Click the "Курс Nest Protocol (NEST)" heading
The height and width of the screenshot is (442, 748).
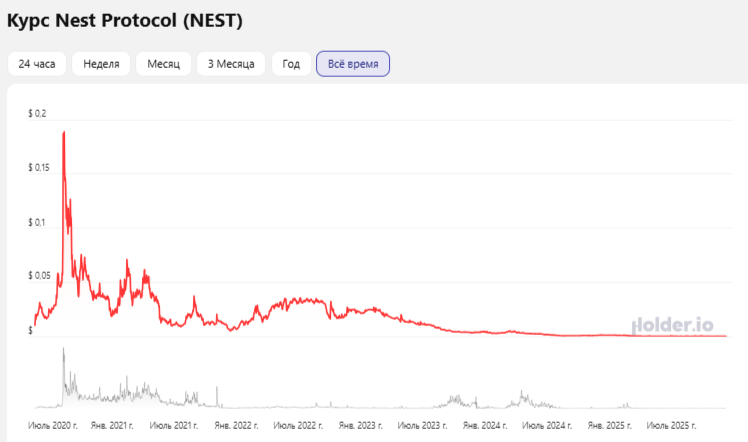pos(125,20)
